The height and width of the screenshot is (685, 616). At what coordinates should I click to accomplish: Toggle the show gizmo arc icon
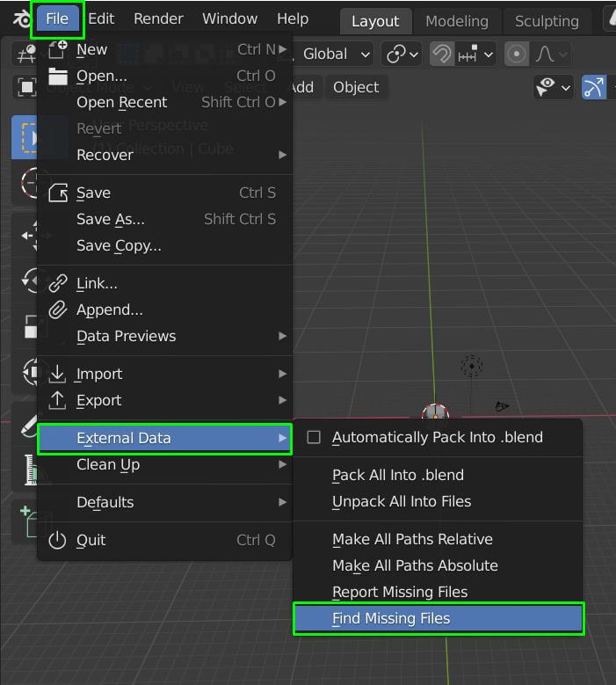tap(594, 87)
